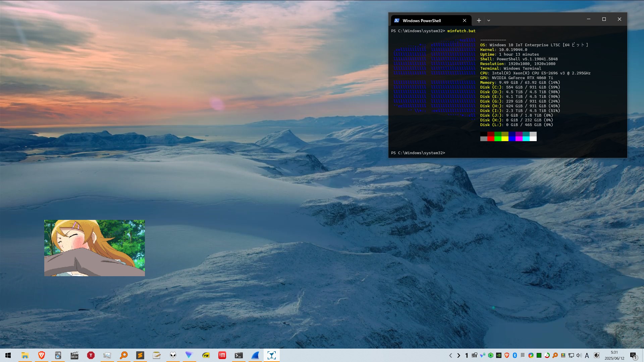
Task: Open clock and calendar showing 5:31
Action: (614, 355)
